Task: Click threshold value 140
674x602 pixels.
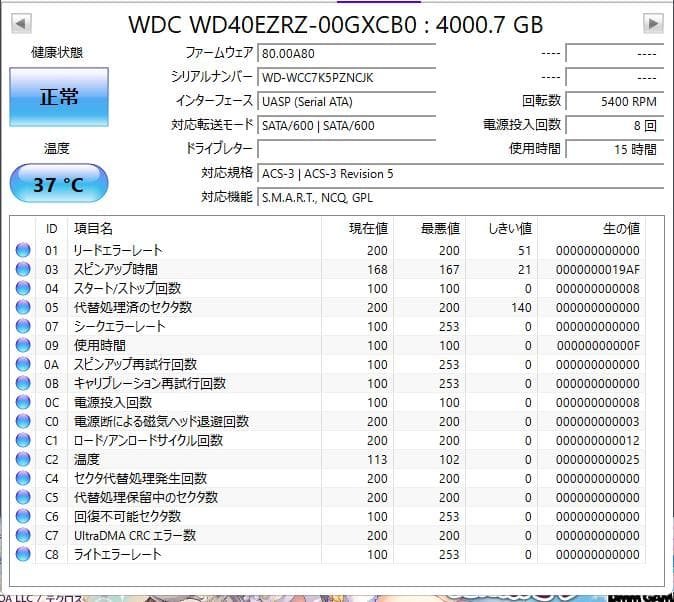Action: pos(521,307)
